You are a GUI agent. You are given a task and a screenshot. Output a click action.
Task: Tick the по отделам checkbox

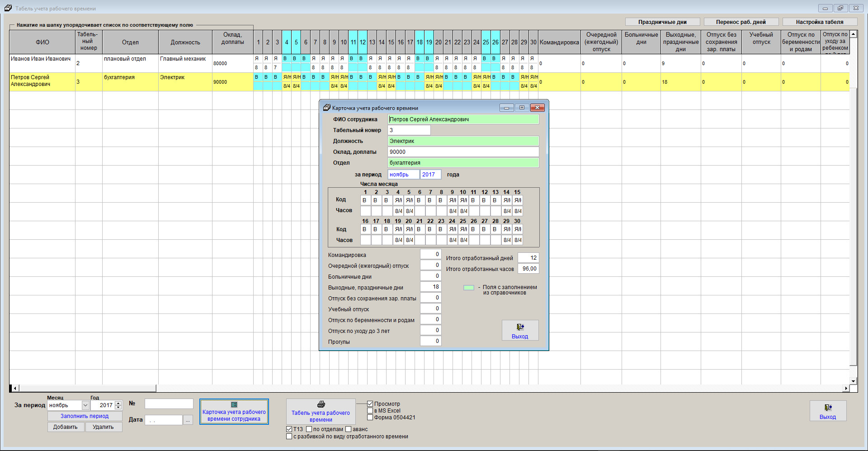coord(309,429)
